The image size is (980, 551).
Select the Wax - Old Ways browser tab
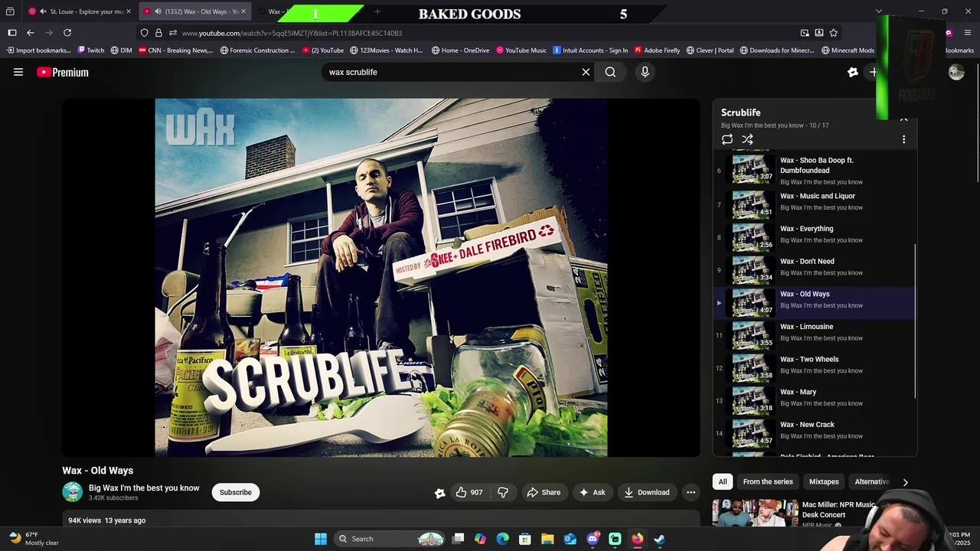pyautogui.click(x=195, y=11)
